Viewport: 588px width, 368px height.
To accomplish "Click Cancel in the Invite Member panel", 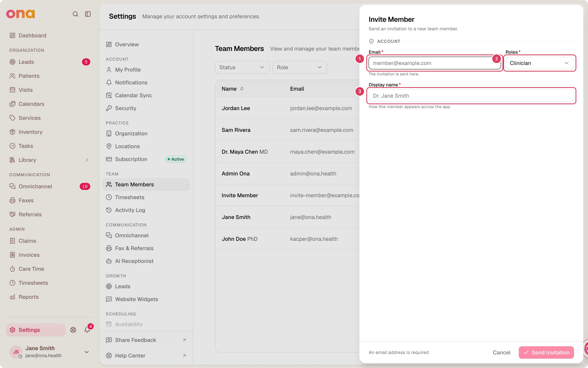I will pyautogui.click(x=501, y=352).
